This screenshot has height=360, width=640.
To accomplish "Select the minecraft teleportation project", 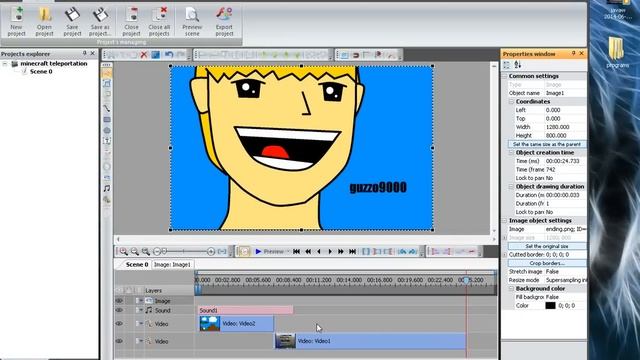I will coord(54,64).
